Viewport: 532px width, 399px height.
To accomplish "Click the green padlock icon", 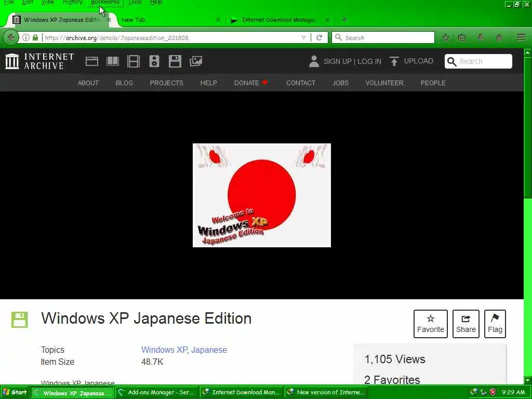I will tap(35, 37).
